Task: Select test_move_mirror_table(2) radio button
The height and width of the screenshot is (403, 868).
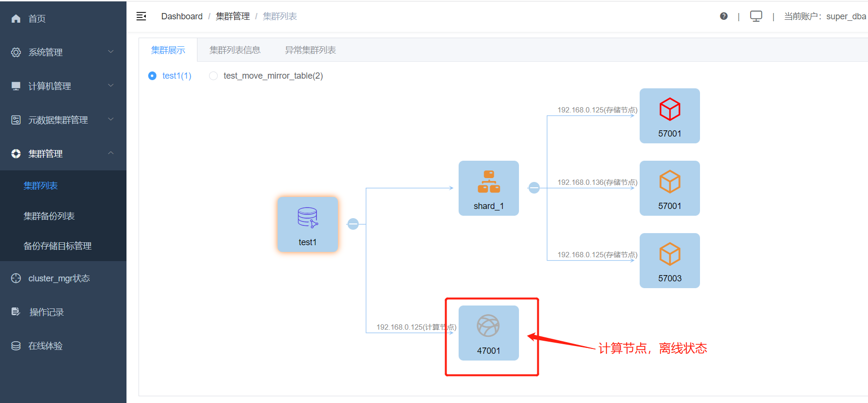Action: tap(213, 76)
